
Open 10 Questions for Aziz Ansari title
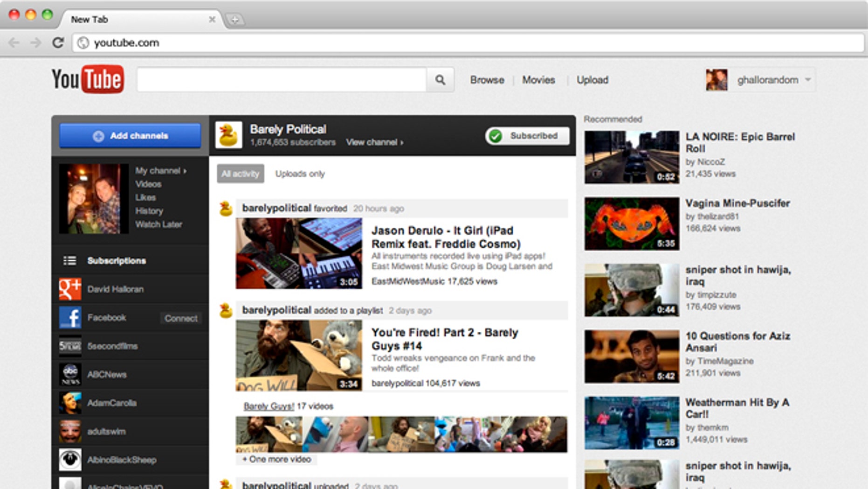(737, 342)
